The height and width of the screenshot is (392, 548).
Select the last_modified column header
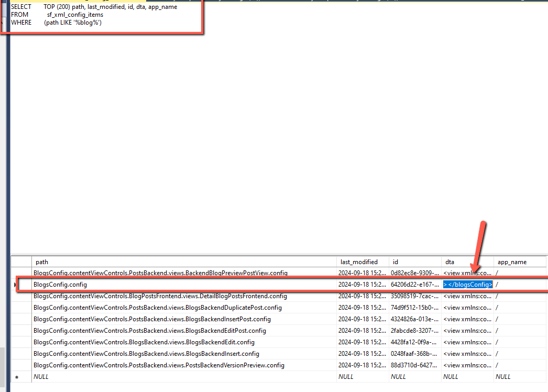[363, 262]
